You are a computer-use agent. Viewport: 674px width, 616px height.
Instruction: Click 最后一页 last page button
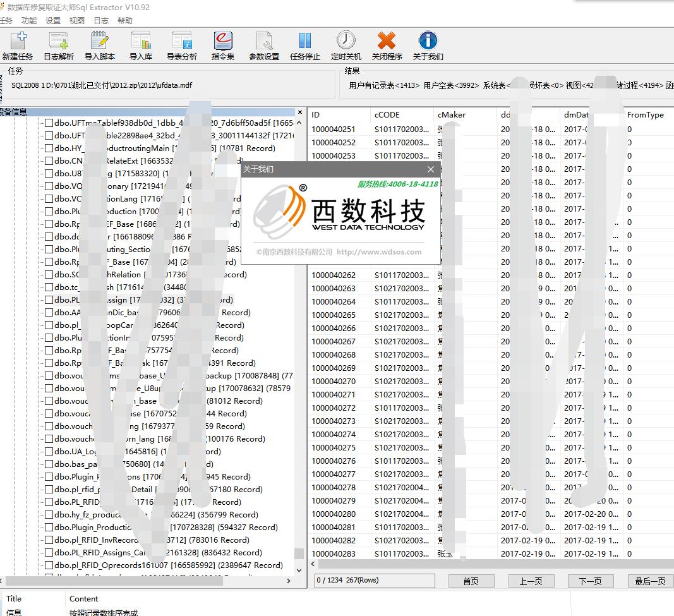[x=651, y=581]
